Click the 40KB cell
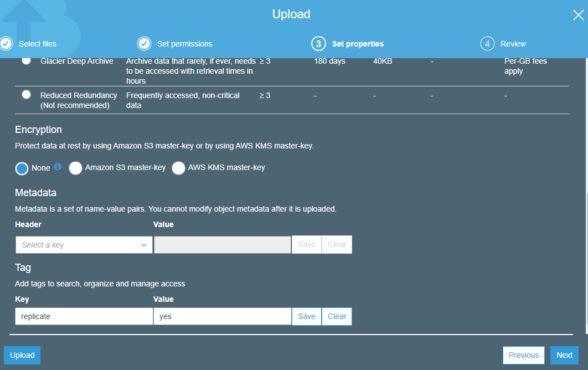 (383, 61)
